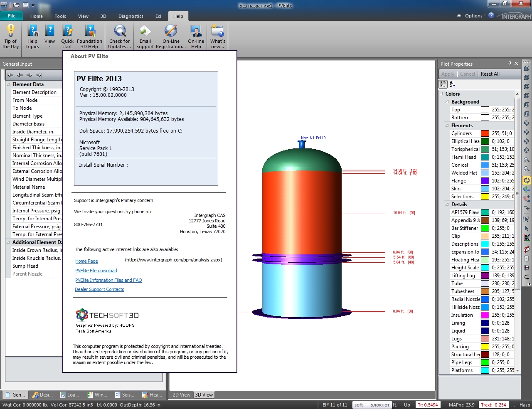Open quick access toolbar customize arrow

pos(33,6)
